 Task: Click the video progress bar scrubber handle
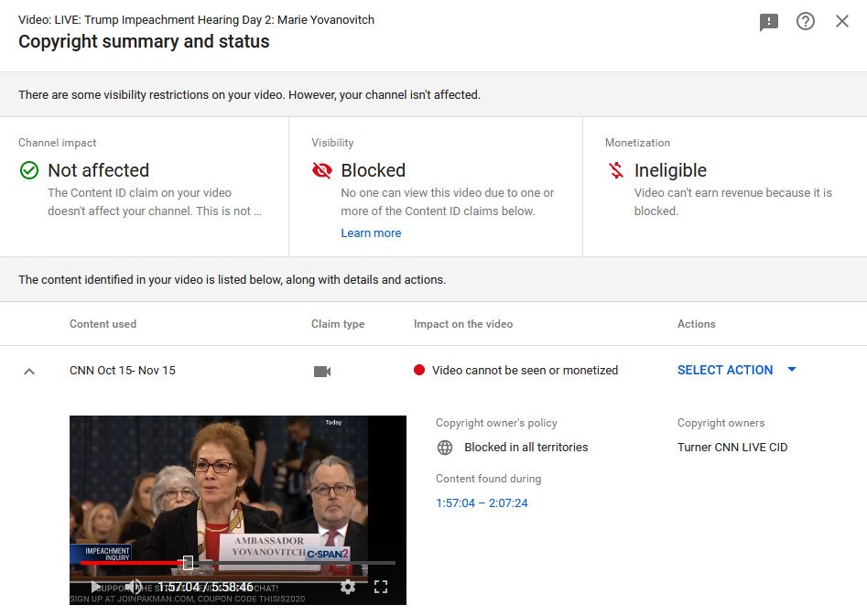click(x=188, y=563)
